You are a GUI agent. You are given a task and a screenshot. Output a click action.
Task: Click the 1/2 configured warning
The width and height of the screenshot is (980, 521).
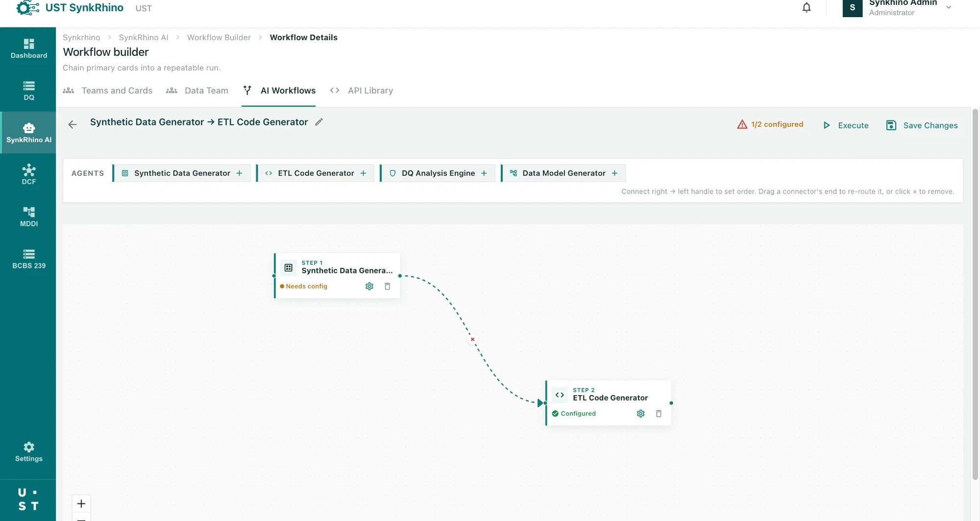pyautogui.click(x=770, y=124)
